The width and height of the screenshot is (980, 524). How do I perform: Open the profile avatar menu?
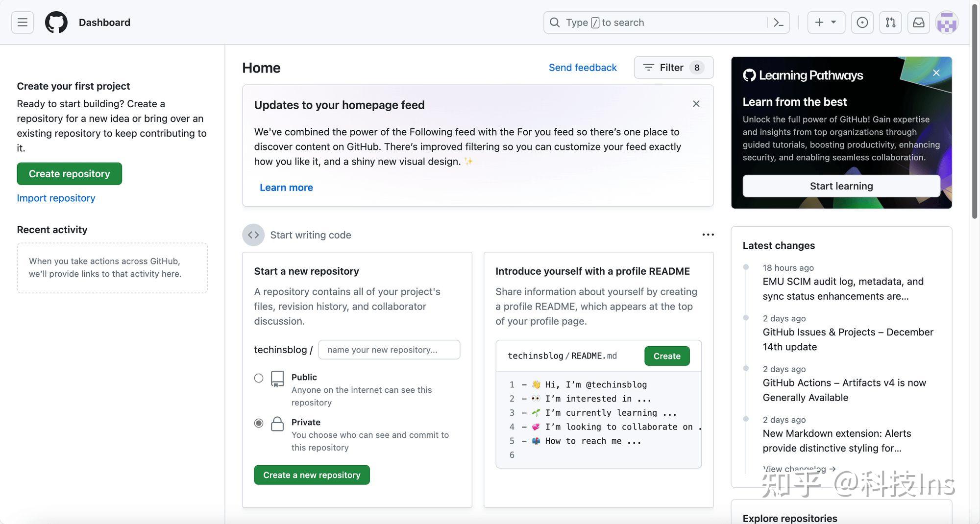click(947, 22)
